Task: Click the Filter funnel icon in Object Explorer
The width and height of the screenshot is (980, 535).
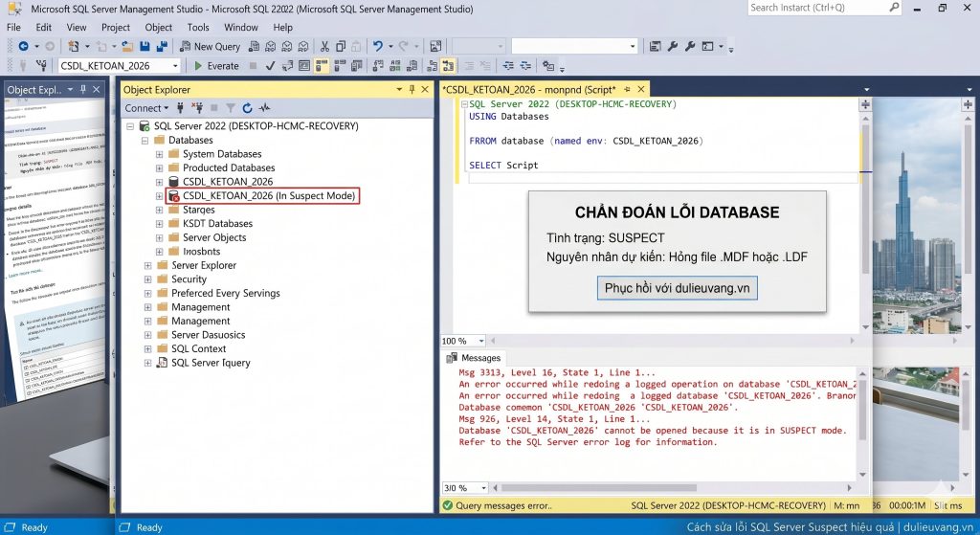Action: pos(231,107)
